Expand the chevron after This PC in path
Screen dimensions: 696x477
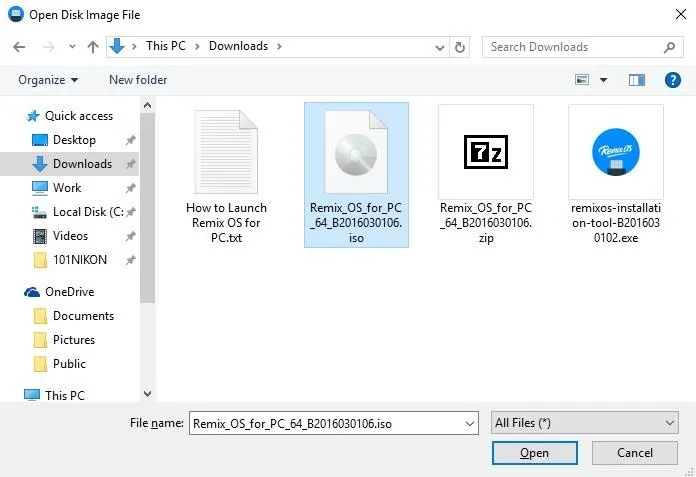(x=197, y=46)
